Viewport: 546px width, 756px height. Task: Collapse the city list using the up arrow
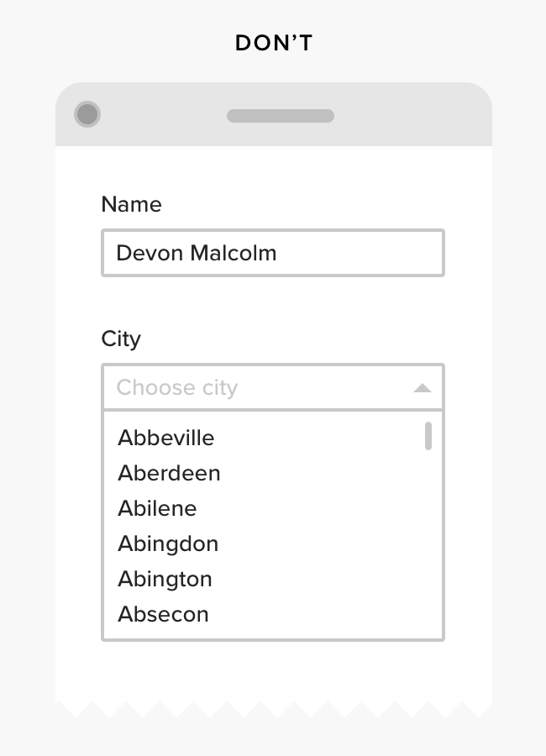pos(423,388)
